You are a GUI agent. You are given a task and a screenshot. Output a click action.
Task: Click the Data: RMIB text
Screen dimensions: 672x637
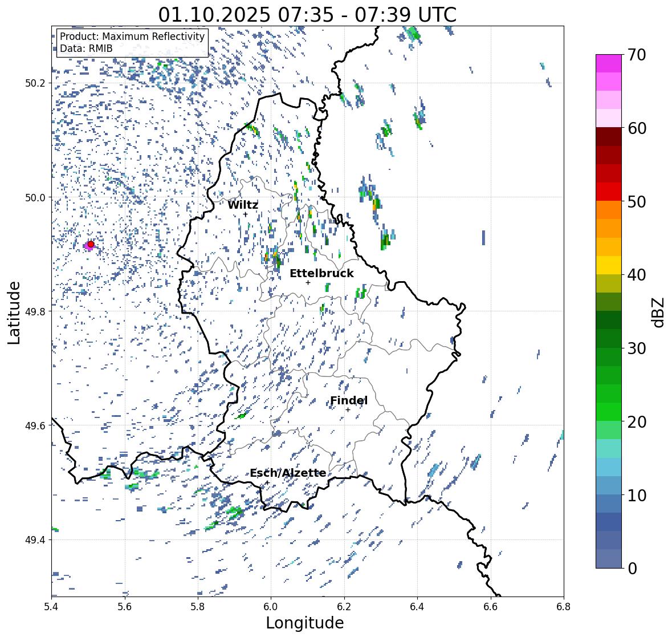[86, 48]
